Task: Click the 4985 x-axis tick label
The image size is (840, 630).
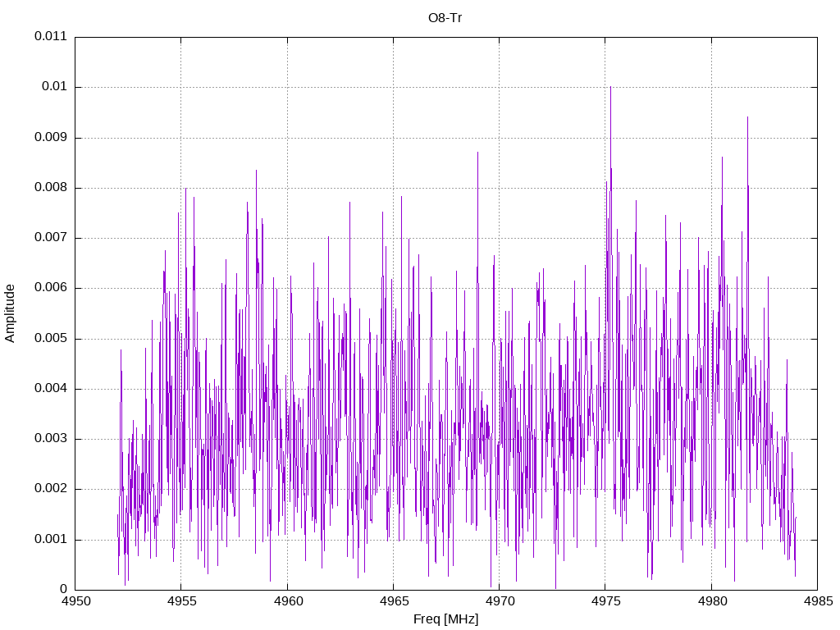Action: (819, 601)
